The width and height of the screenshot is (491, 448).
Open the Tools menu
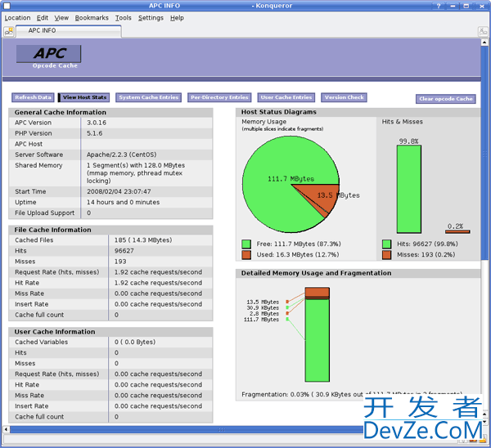[123, 18]
